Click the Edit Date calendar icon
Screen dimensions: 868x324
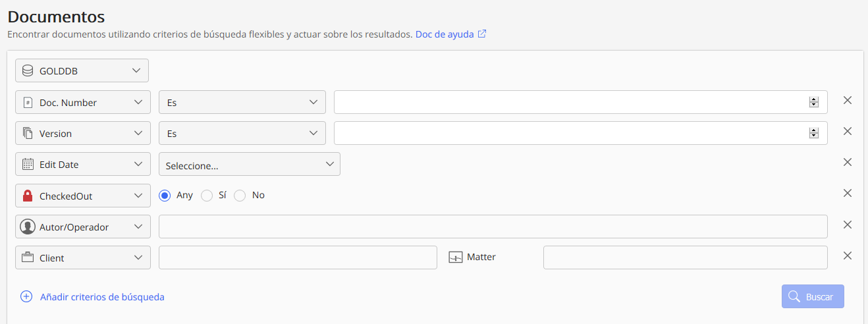click(28, 165)
